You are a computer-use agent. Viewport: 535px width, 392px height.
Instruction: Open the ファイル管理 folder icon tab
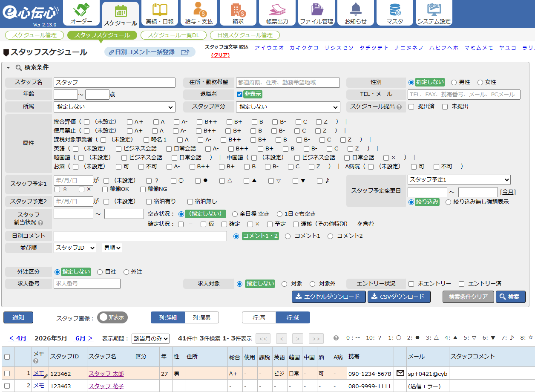click(316, 13)
